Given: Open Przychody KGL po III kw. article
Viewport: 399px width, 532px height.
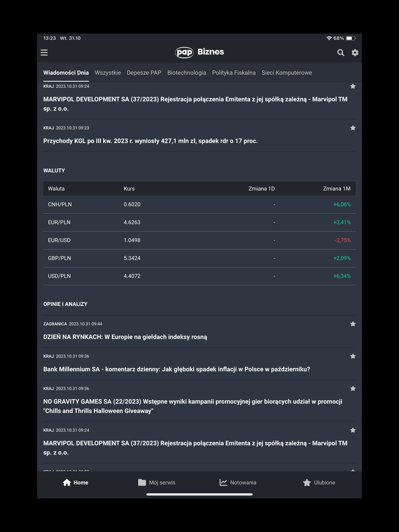Looking at the screenshot, I should (150, 141).
